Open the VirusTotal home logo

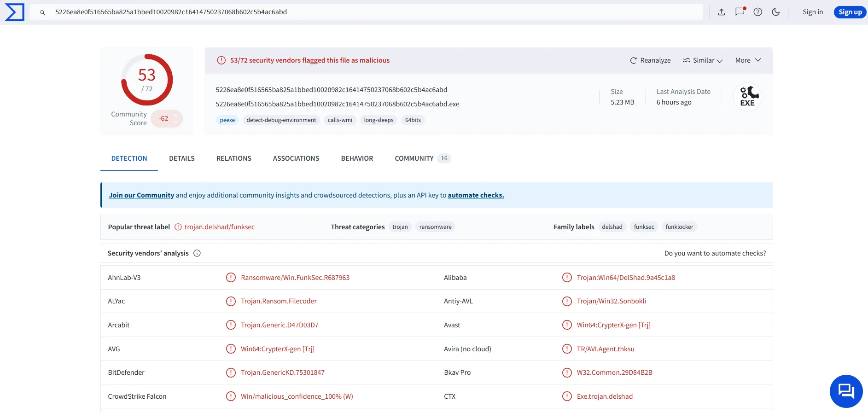tap(14, 12)
